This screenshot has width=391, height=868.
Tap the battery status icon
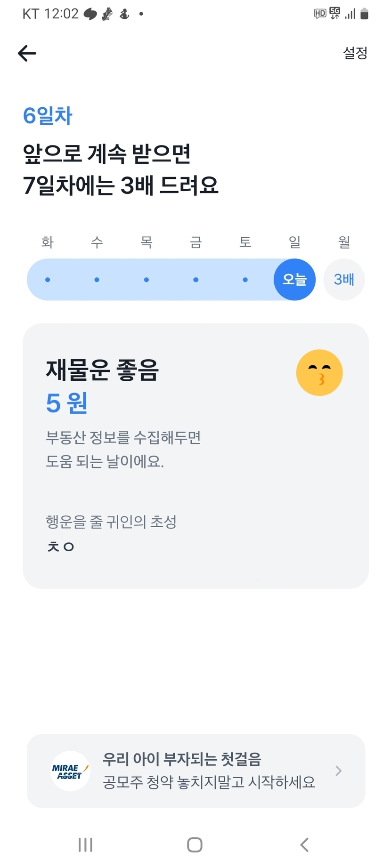pos(364,14)
